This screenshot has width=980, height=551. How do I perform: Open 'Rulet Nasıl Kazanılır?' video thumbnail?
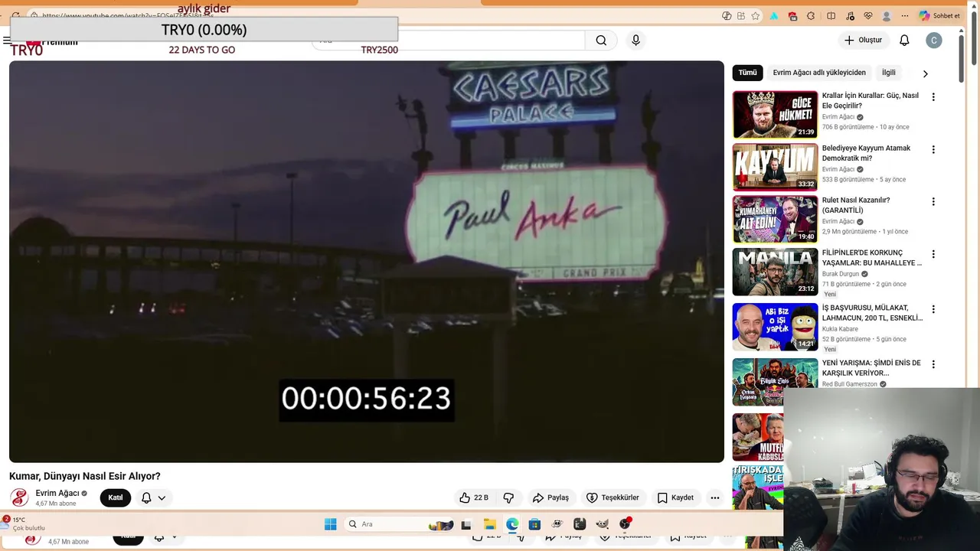(775, 219)
